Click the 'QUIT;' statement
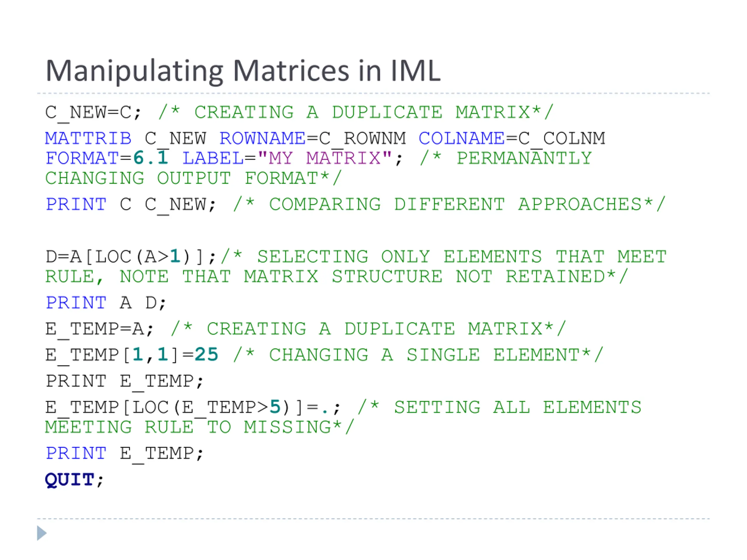The height and width of the screenshot is (560, 747). [x=74, y=480]
